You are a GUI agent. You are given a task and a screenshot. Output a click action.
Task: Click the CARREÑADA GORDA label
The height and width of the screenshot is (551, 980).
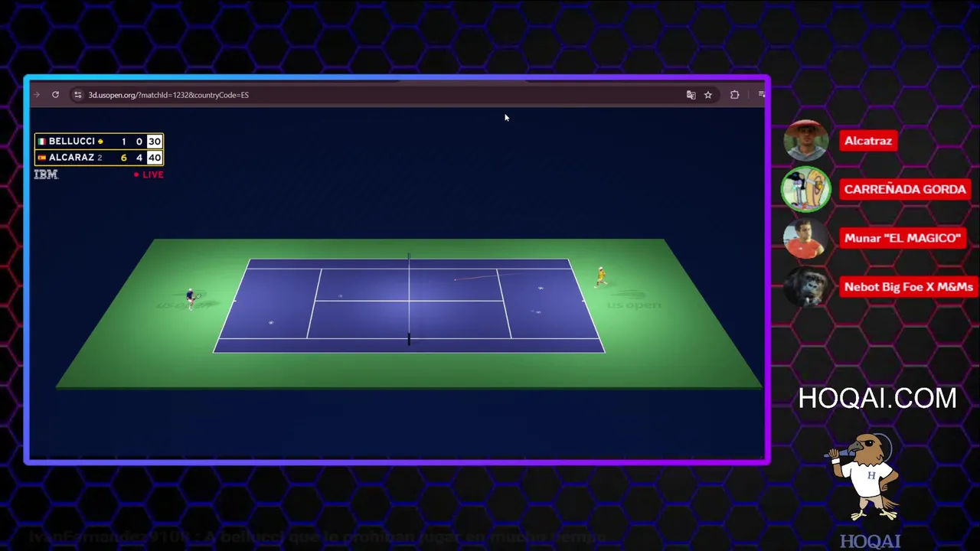pyautogui.click(x=905, y=189)
